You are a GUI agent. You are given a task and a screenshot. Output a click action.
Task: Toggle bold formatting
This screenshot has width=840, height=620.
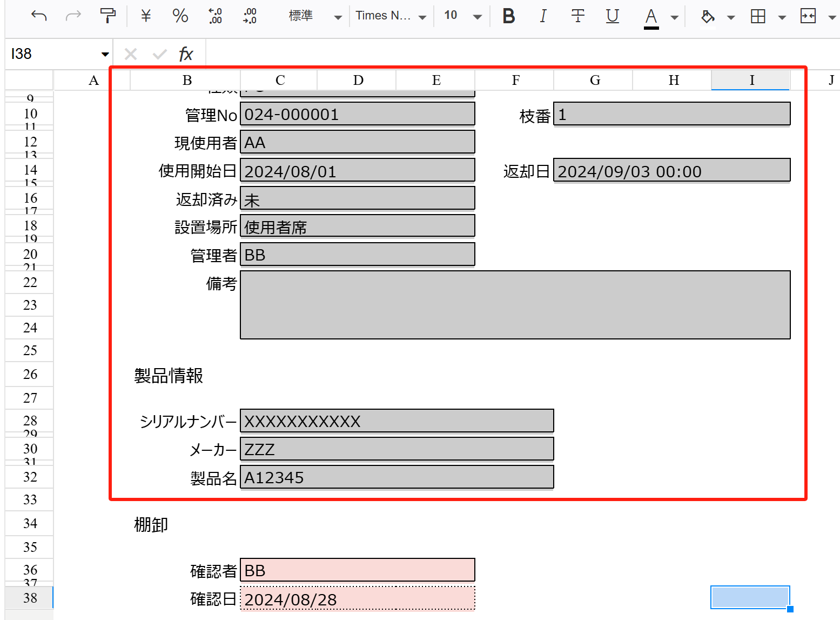click(508, 16)
